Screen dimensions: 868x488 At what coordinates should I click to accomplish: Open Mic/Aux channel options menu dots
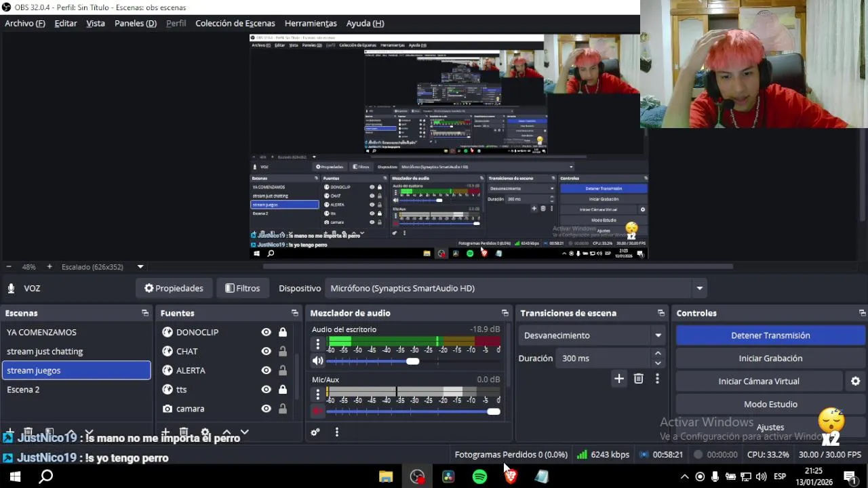tap(317, 394)
